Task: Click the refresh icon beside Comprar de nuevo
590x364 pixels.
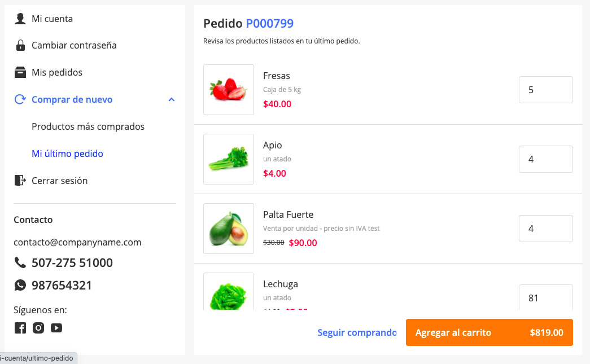Action: [20, 99]
